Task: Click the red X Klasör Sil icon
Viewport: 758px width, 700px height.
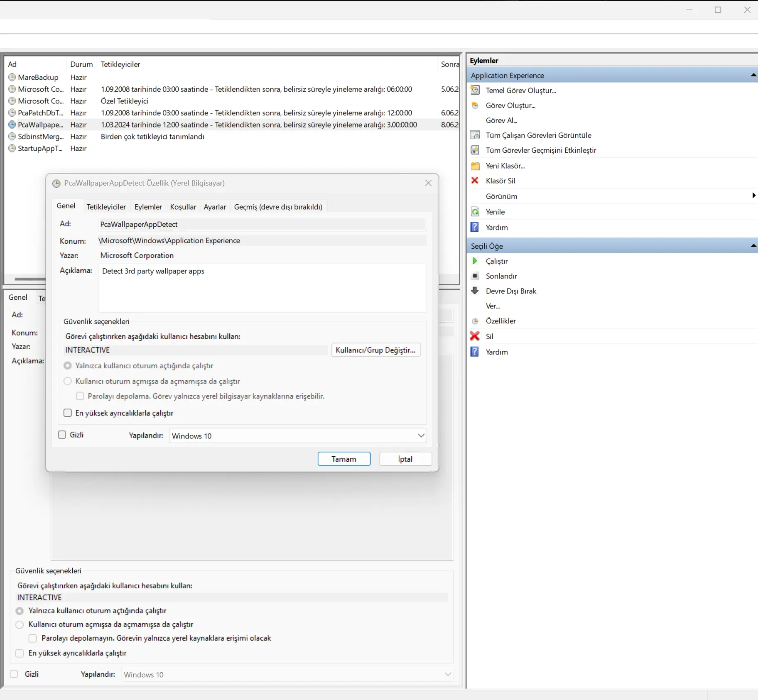Action: [475, 181]
